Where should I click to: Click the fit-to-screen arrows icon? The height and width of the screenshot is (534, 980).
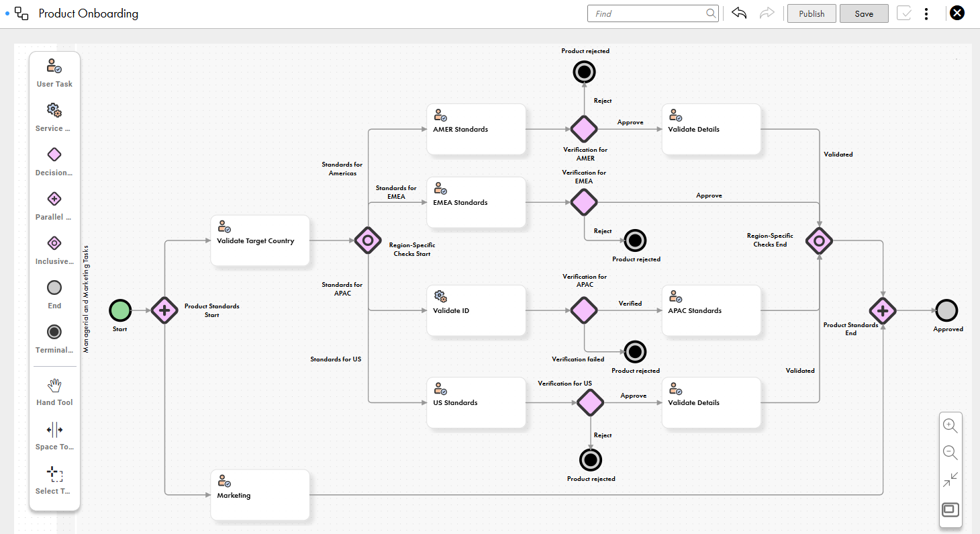pos(950,480)
